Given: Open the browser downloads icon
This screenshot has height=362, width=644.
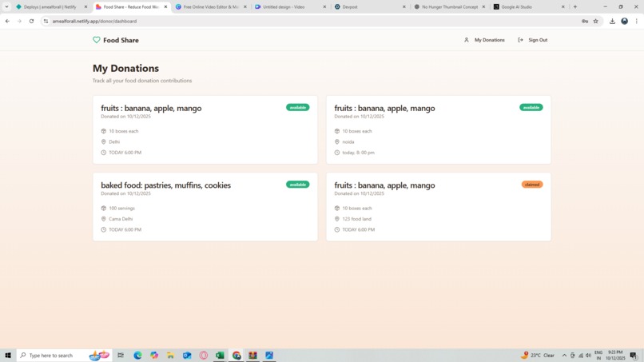Looking at the screenshot, I should click(612, 21).
